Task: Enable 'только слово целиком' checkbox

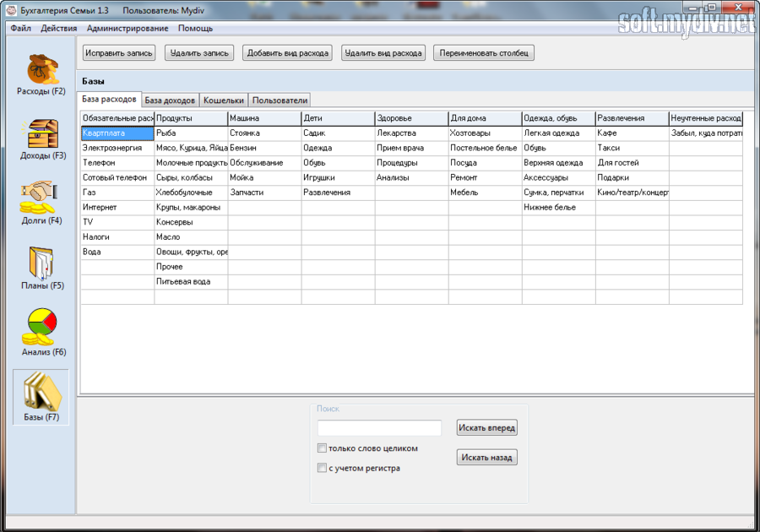Action: click(322, 448)
